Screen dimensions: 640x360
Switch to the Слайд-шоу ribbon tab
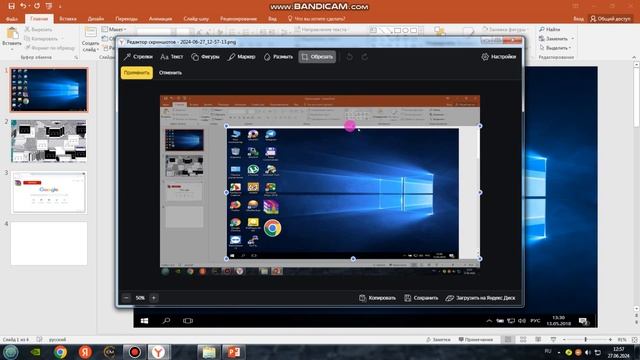(x=196, y=19)
